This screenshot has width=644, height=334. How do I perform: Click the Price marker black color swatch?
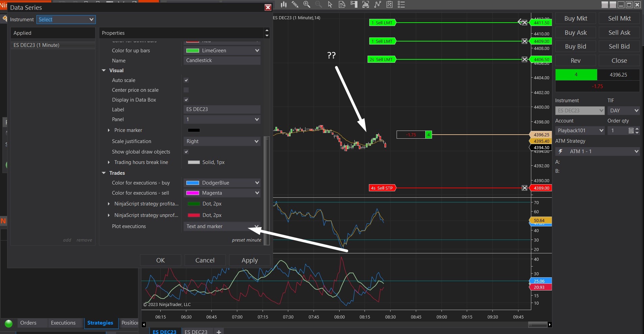tap(194, 130)
